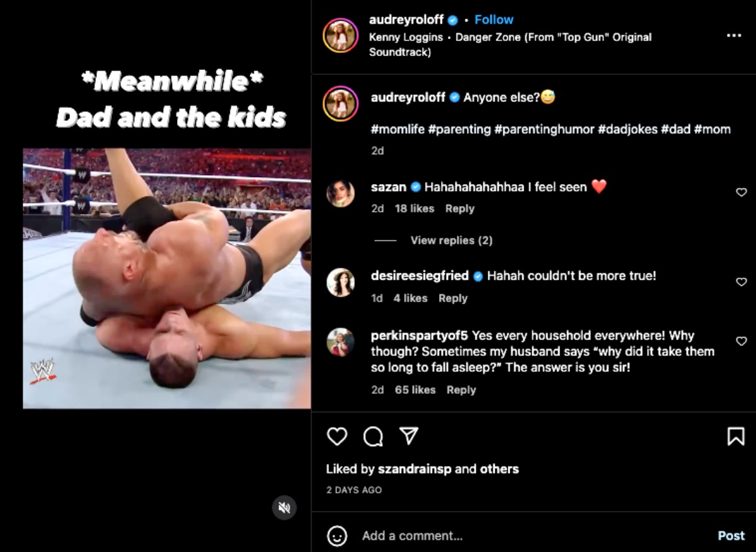
Task: Follow audreyroloff
Action: (493, 20)
